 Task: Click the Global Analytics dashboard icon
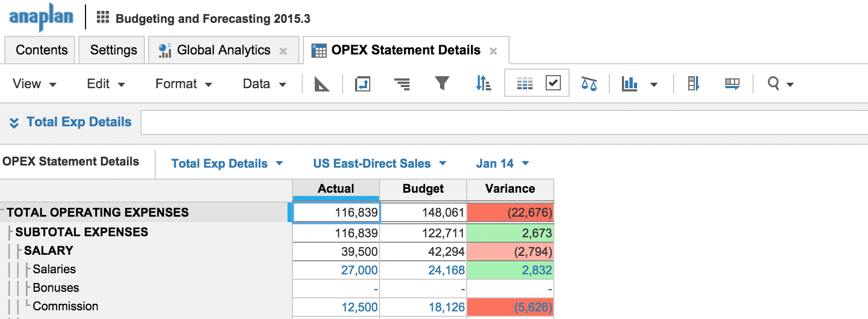[x=164, y=50]
